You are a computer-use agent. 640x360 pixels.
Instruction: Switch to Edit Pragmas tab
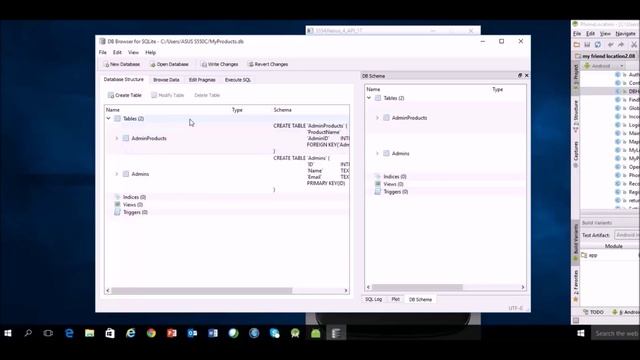(202, 80)
